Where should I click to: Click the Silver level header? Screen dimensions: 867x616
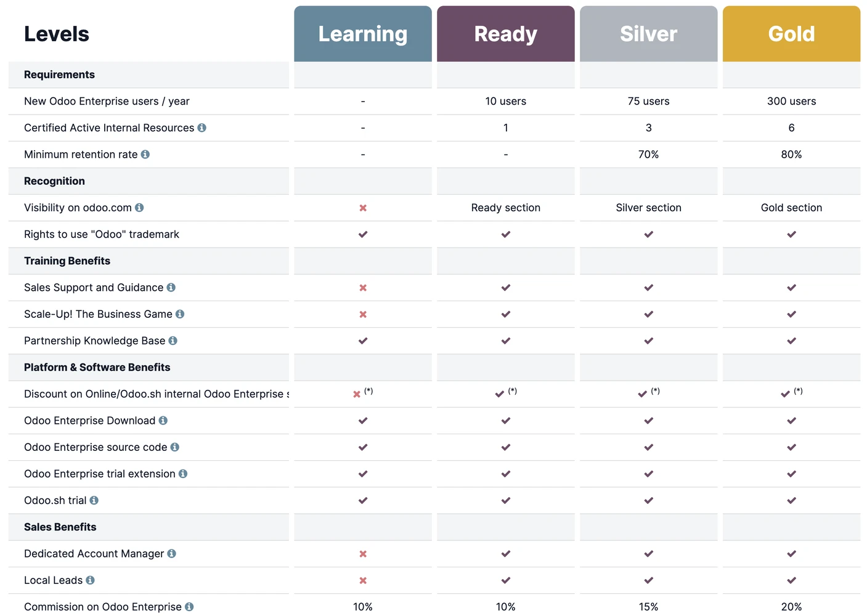[x=648, y=34]
